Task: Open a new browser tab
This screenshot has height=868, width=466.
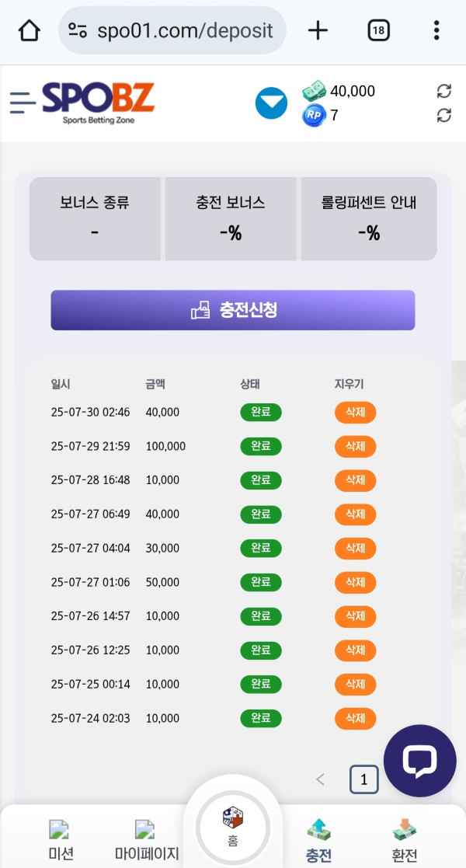Action: click(x=318, y=30)
